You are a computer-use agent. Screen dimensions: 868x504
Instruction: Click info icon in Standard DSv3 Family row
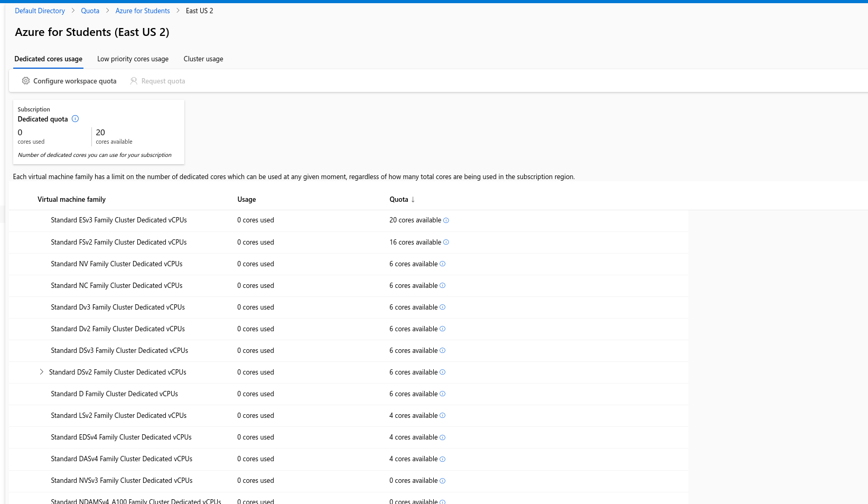[443, 350]
